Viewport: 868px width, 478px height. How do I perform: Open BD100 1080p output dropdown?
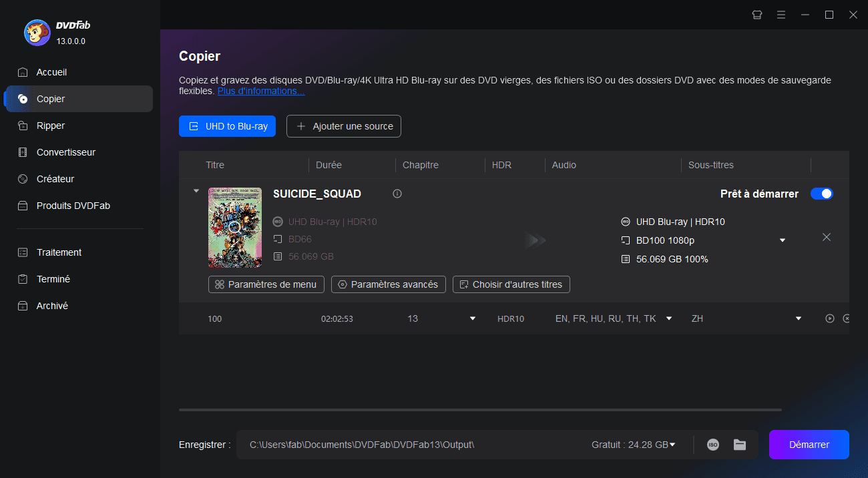tap(783, 240)
